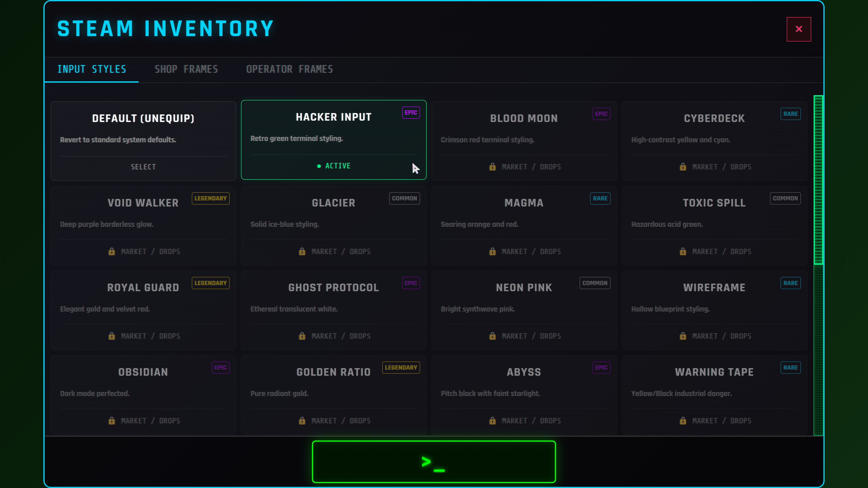This screenshot has width=868, height=488.
Task: Click the Glacier card title
Action: 334,203
